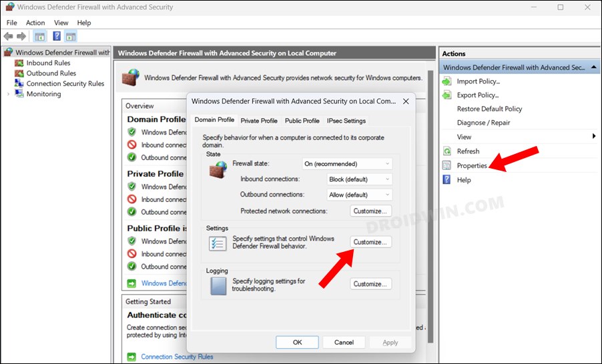Click Customize for Protected network connections

tap(370, 211)
